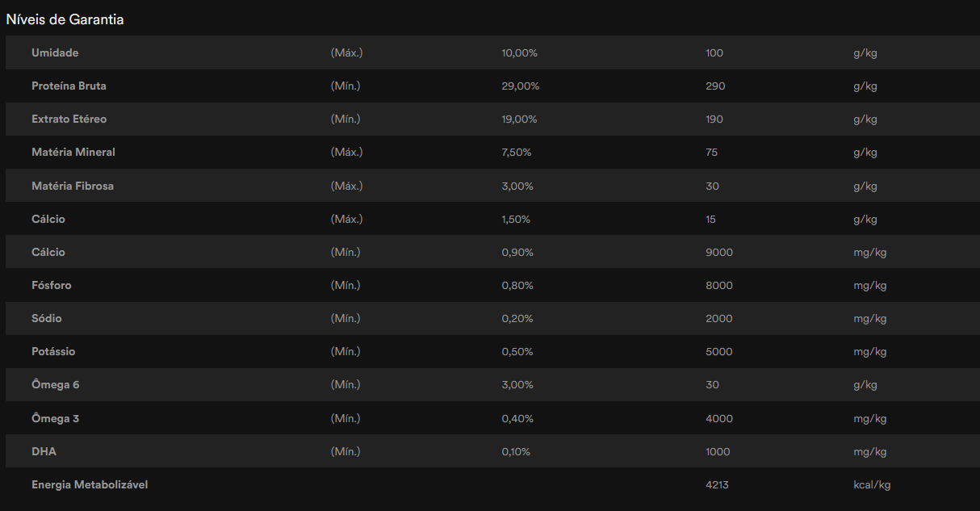The height and width of the screenshot is (511, 980).
Task: Select the Matéria Fibrosa label
Action: (73, 186)
